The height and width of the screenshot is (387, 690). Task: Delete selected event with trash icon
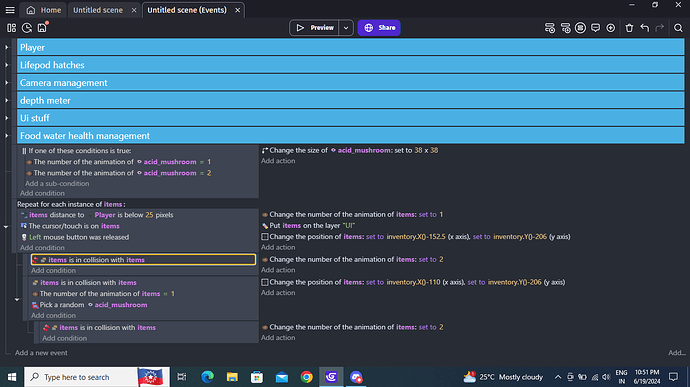pos(629,28)
